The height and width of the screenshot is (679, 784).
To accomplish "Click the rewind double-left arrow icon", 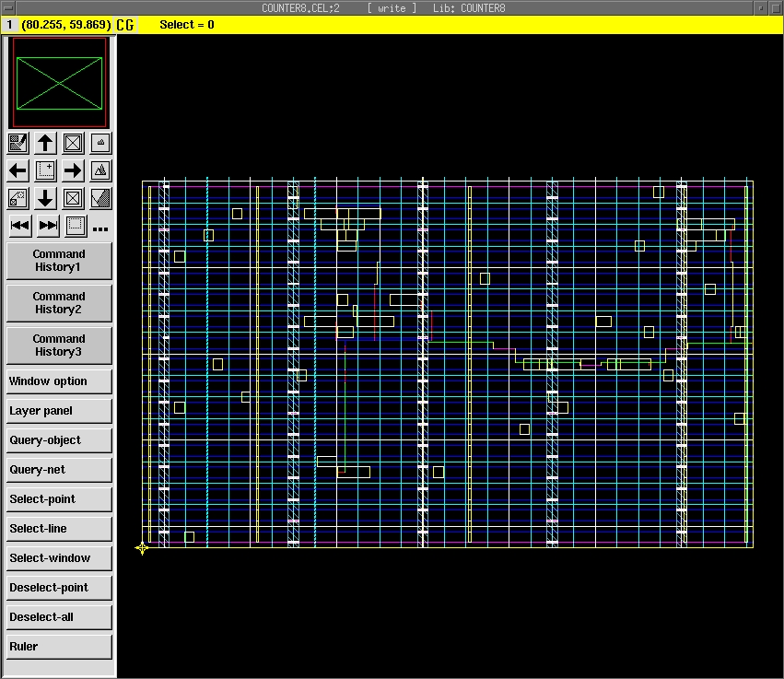I will (x=19, y=226).
